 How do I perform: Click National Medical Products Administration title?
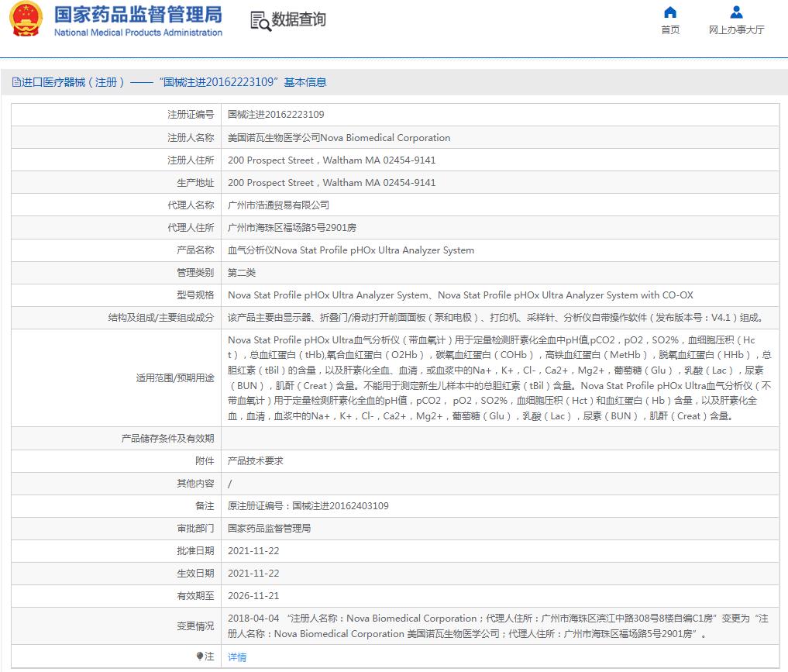138,33
